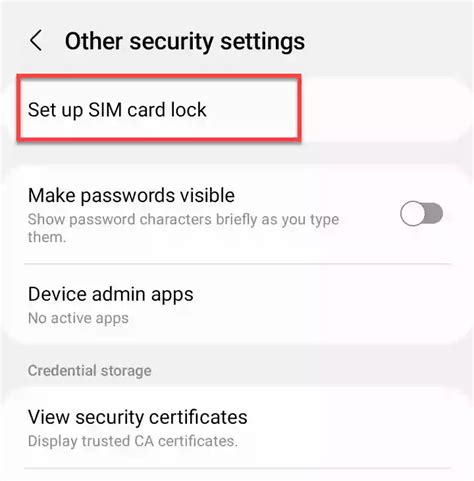Tap the "Other security settings" title
Viewport: 474px width, 481px height.
185,41
